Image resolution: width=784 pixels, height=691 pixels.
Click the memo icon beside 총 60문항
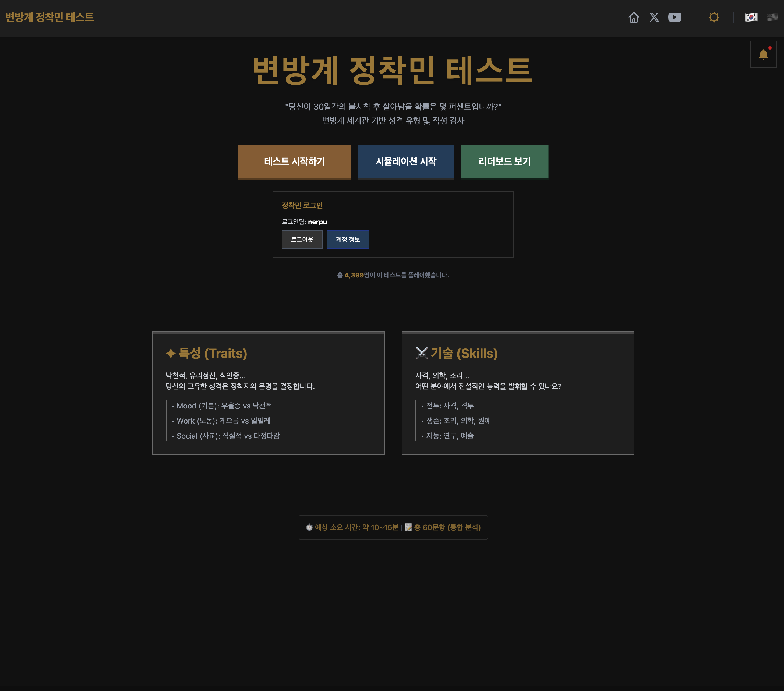tap(408, 527)
